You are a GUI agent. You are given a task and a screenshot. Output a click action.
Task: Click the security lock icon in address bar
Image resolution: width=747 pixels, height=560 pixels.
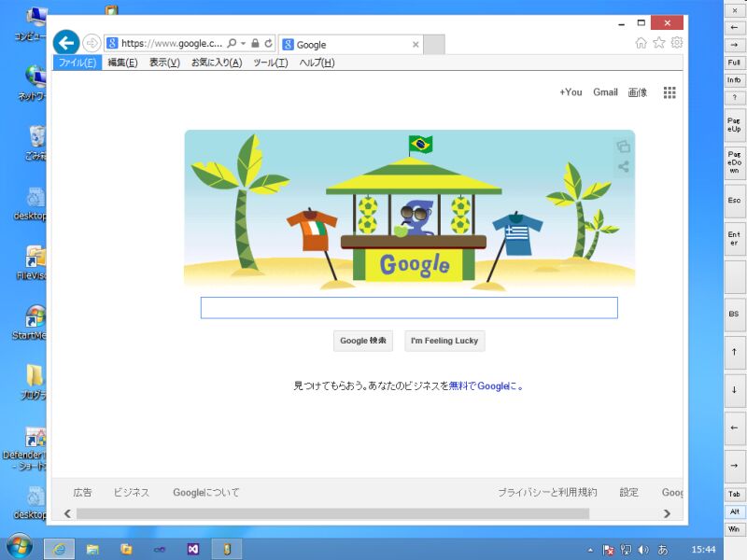coord(255,43)
